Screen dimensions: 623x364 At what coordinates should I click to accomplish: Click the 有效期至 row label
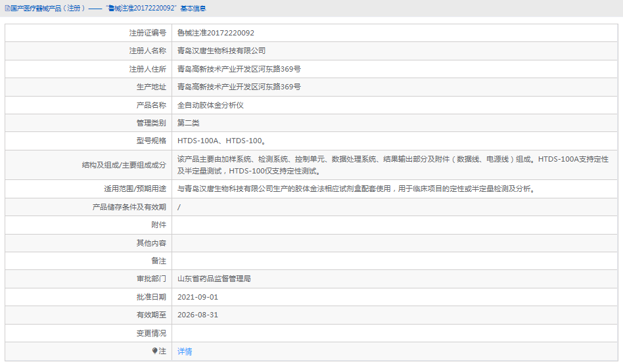[x=151, y=315]
